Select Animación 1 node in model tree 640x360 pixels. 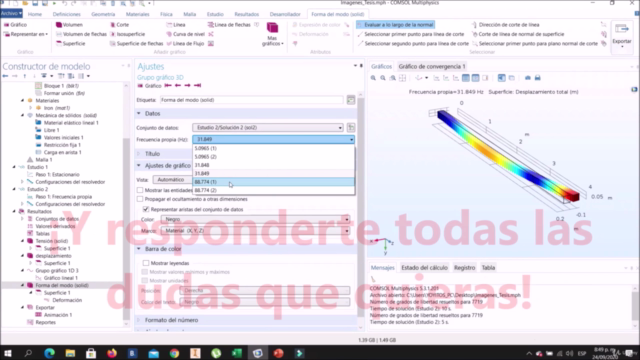(x=58, y=315)
